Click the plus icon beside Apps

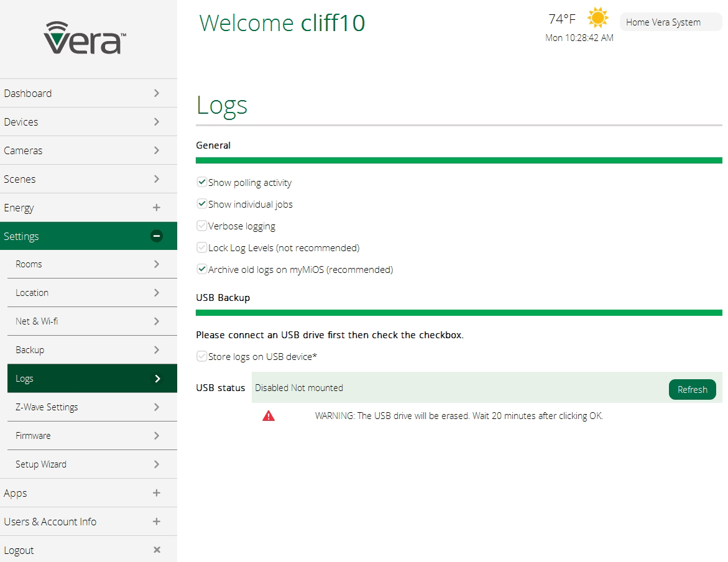pyautogui.click(x=157, y=493)
